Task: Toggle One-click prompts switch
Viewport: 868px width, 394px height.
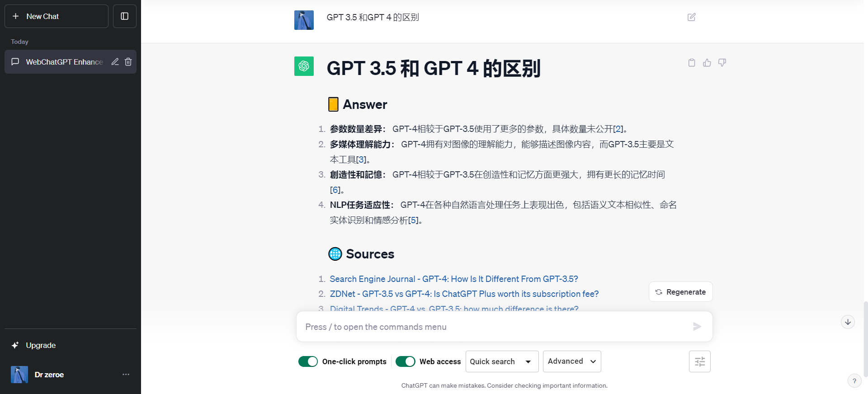Action: (x=308, y=361)
